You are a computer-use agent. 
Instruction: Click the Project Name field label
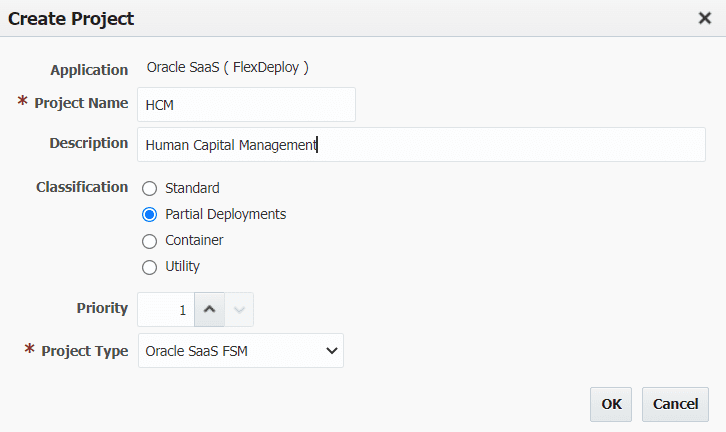pos(81,103)
